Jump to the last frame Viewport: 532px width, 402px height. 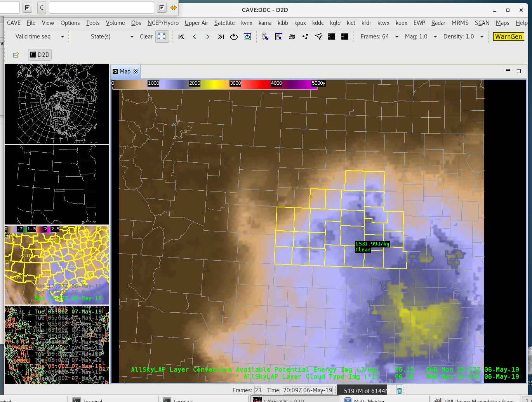coord(221,37)
